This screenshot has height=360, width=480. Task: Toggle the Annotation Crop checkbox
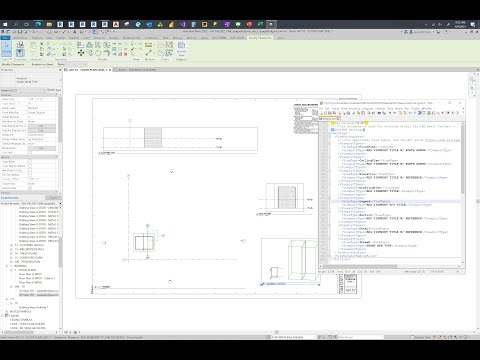pos(30,170)
